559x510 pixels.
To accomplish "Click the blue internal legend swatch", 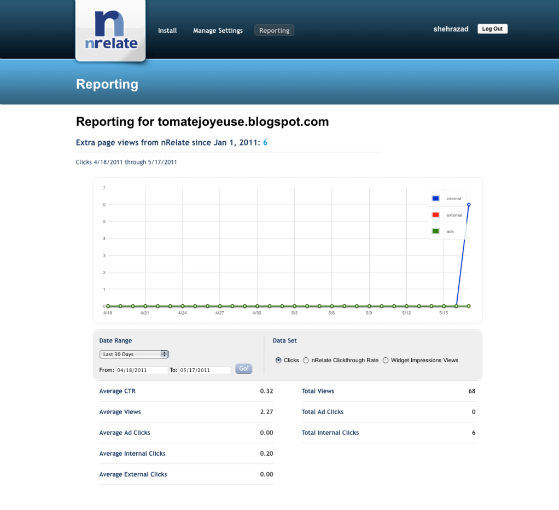I will click(436, 198).
